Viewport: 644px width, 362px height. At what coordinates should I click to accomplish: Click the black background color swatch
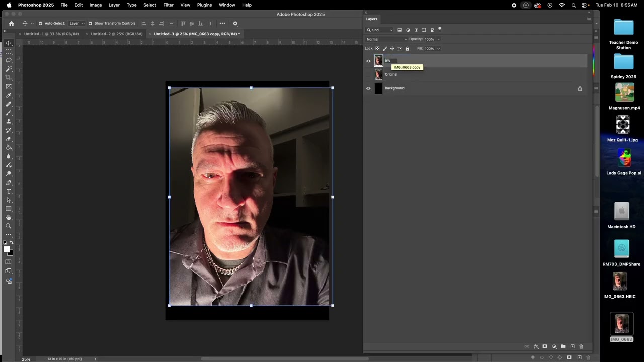pos(10,253)
